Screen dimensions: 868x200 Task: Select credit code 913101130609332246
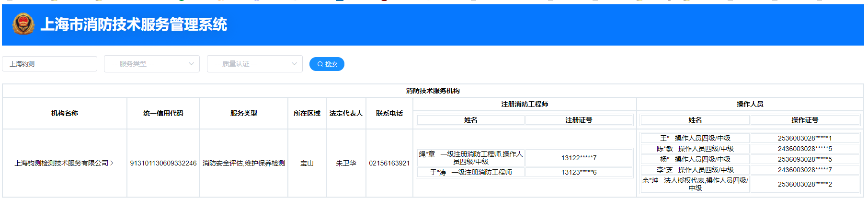coord(163,163)
